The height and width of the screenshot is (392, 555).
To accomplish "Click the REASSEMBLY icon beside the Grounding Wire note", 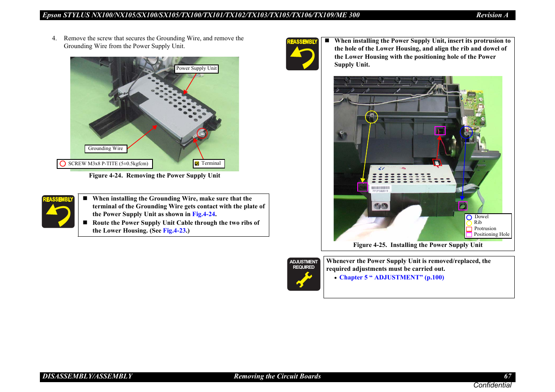I will [x=58, y=212].
